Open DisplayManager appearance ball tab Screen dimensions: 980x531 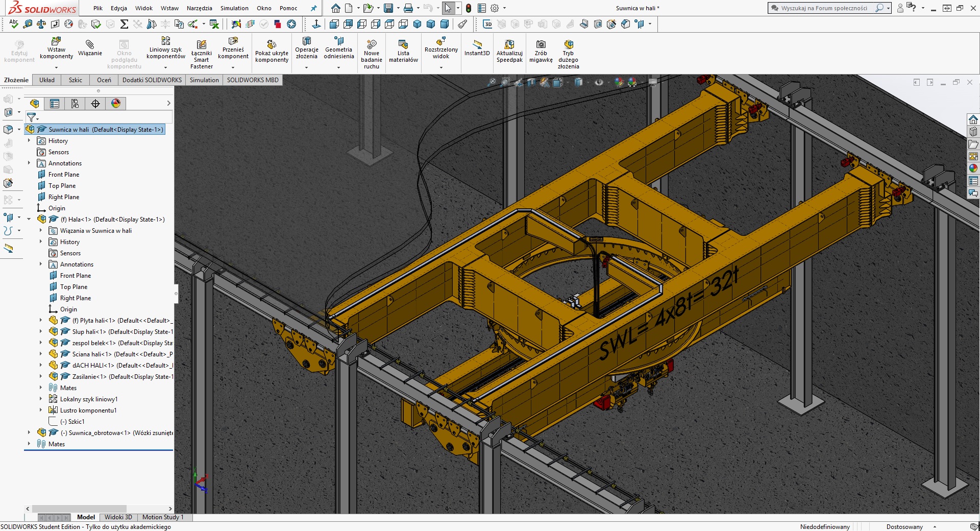116,104
